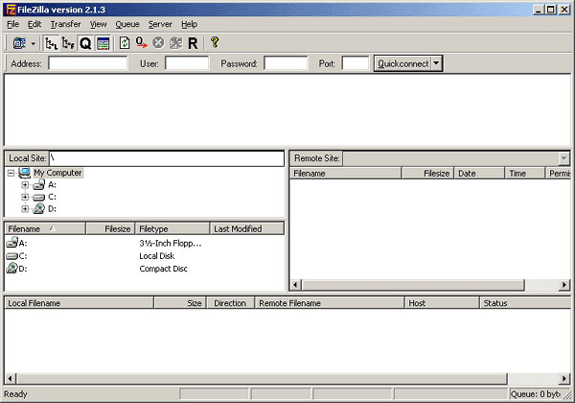Sort remote files by Filename column

[345, 173]
